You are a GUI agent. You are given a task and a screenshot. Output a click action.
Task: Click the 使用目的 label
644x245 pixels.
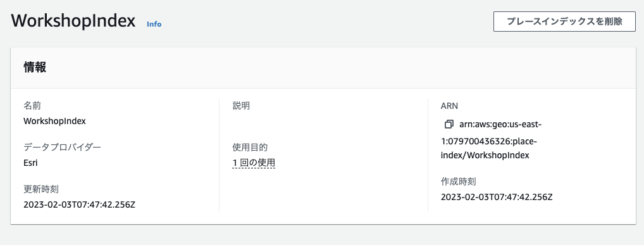tap(250, 147)
